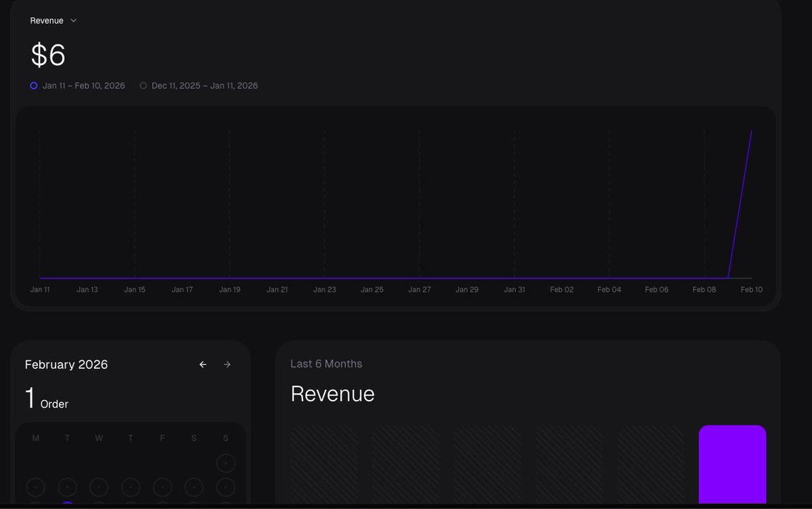Screen dimensions: 812x509
Task: Click the Jan 31 axis label
Action: (x=514, y=290)
